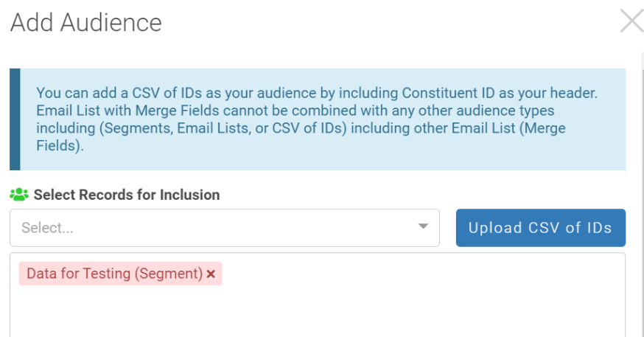Click the dark blue banner accent bar
Screen dimensions: 644x337
tap(15, 119)
